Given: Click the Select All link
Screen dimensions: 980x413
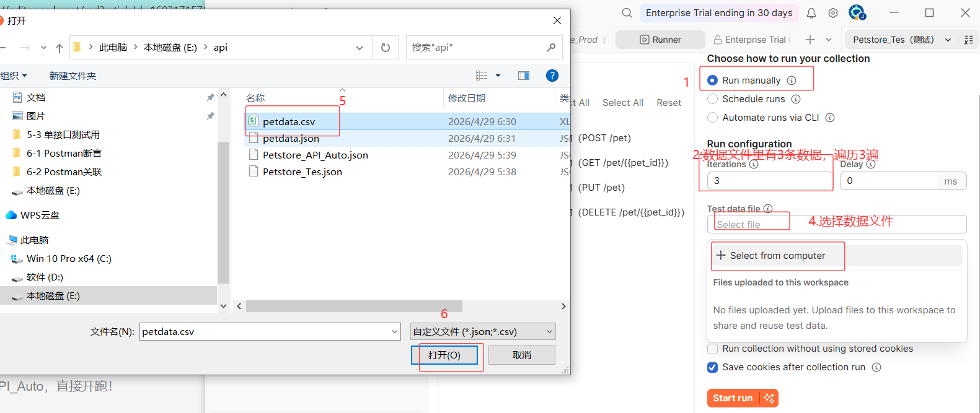Looking at the screenshot, I should click(623, 103).
